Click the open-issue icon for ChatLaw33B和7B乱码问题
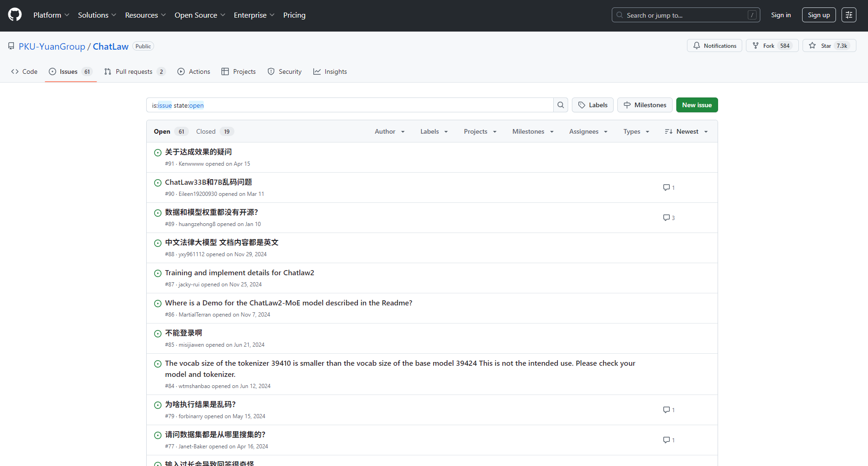This screenshot has height=466, width=868. (158, 183)
